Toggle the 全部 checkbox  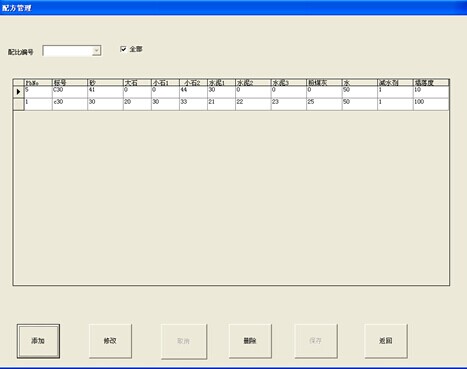coord(123,49)
